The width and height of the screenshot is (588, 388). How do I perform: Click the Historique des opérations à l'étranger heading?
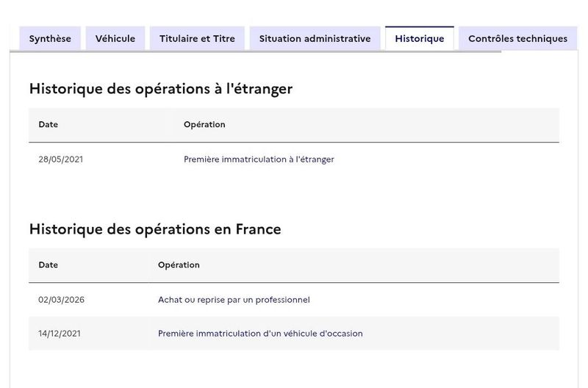pos(161,89)
